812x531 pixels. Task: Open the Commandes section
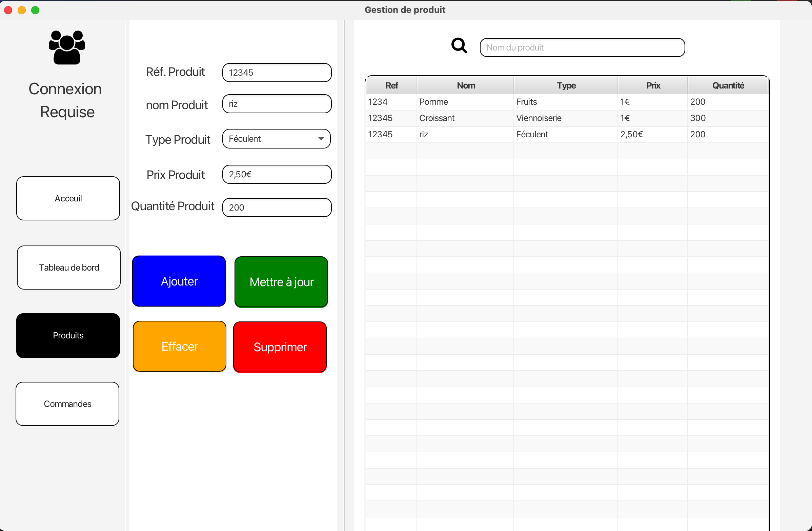tap(67, 404)
